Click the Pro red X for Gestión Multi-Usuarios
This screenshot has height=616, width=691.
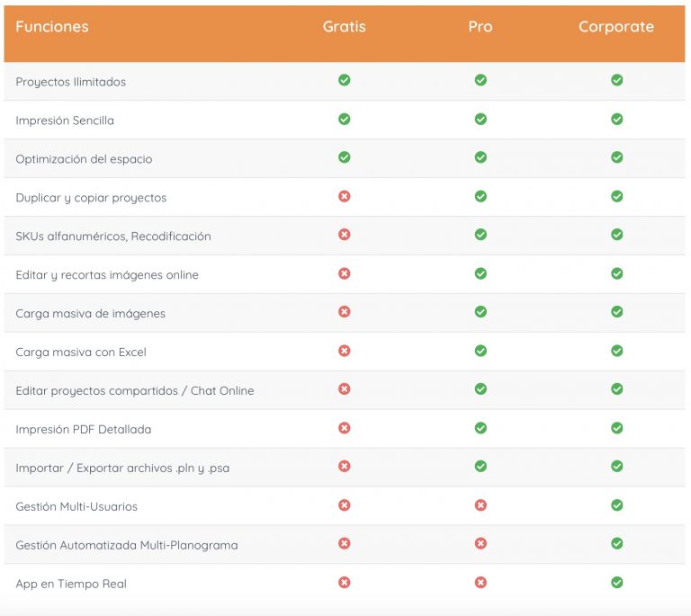(480, 505)
